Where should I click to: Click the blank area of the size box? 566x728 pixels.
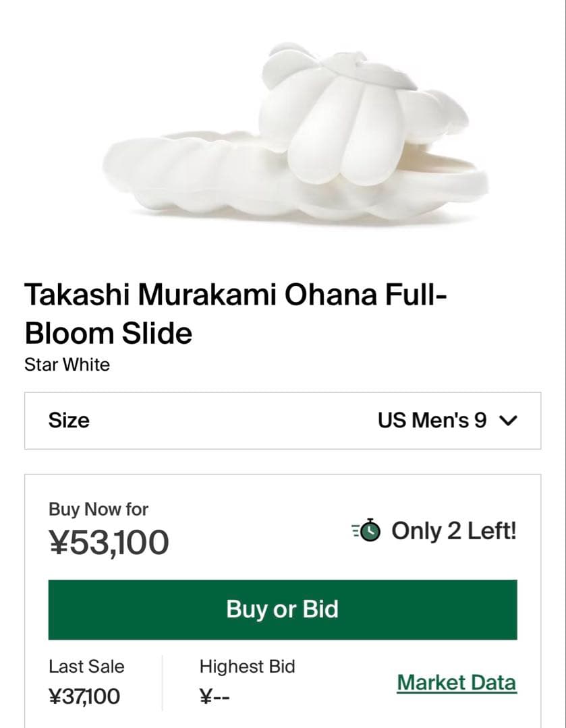(x=236, y=421)
